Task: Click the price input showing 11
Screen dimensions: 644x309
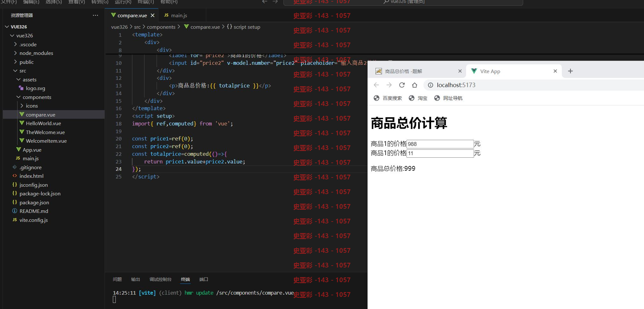Action: click(440, 153)
